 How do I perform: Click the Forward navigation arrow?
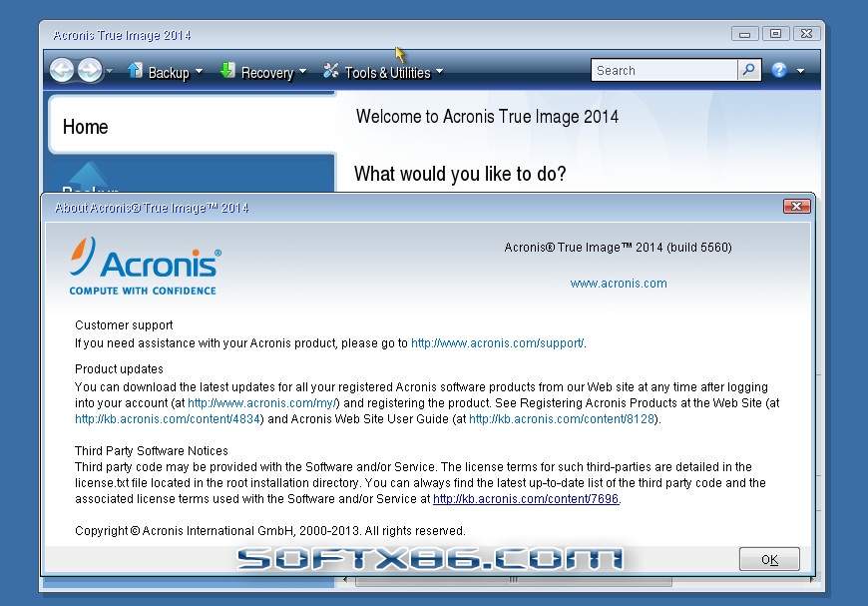[x=90, y=71]
